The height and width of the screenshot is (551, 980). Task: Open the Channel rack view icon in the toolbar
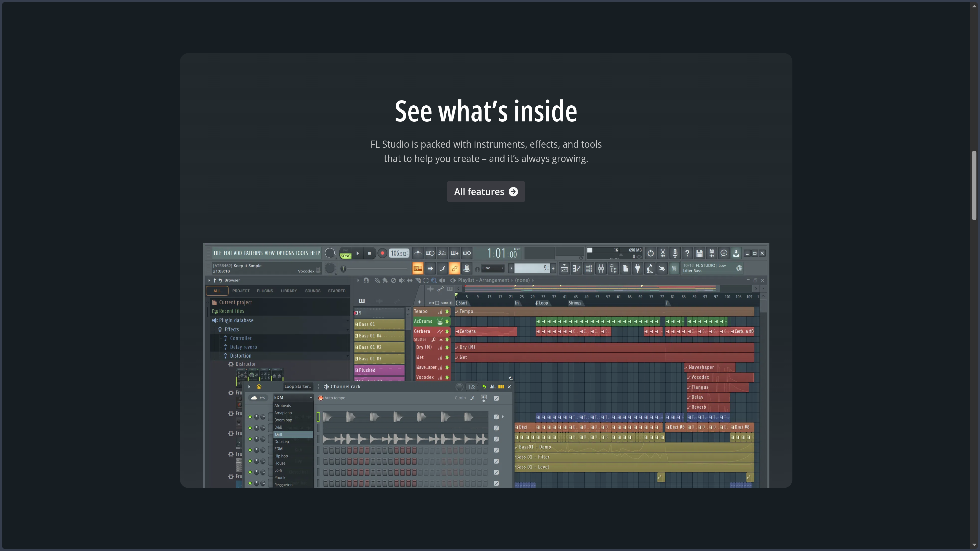coord(589,268)
